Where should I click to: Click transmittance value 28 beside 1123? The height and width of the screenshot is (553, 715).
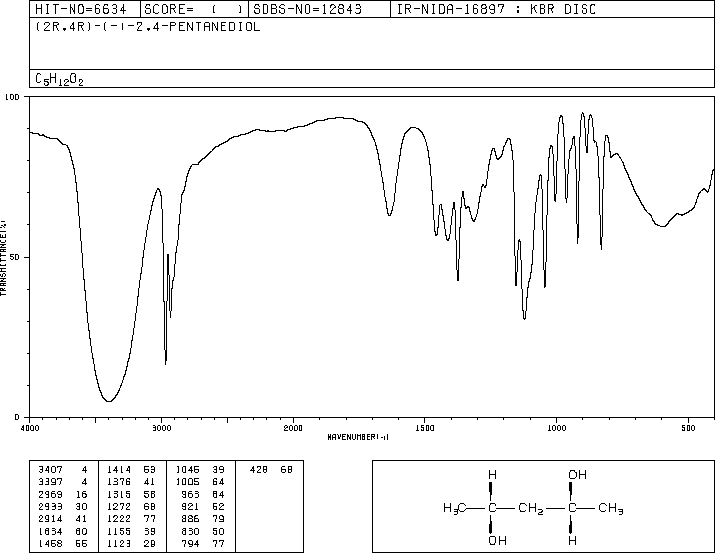(150, 544)
